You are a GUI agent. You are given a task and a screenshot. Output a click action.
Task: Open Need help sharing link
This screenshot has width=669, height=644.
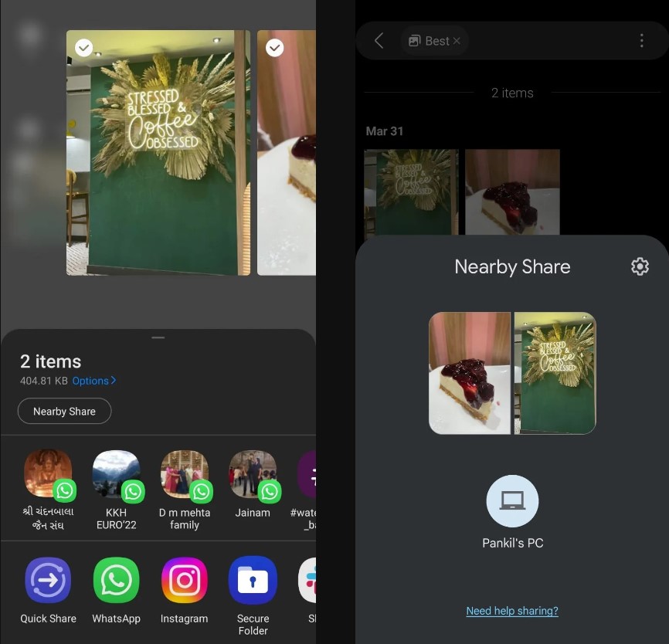point(511,611)
